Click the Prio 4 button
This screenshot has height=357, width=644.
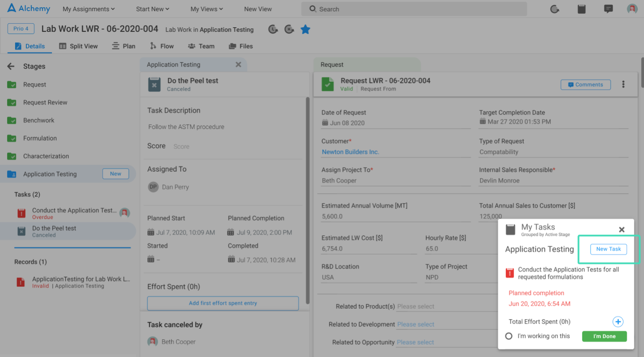(x=21, y=29)
